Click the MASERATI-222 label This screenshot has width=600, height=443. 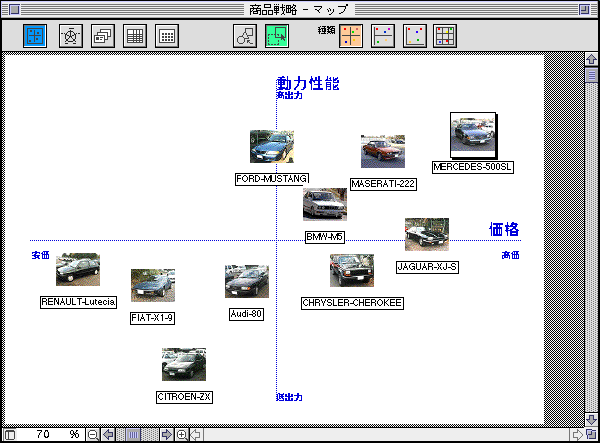click(383, 184)
